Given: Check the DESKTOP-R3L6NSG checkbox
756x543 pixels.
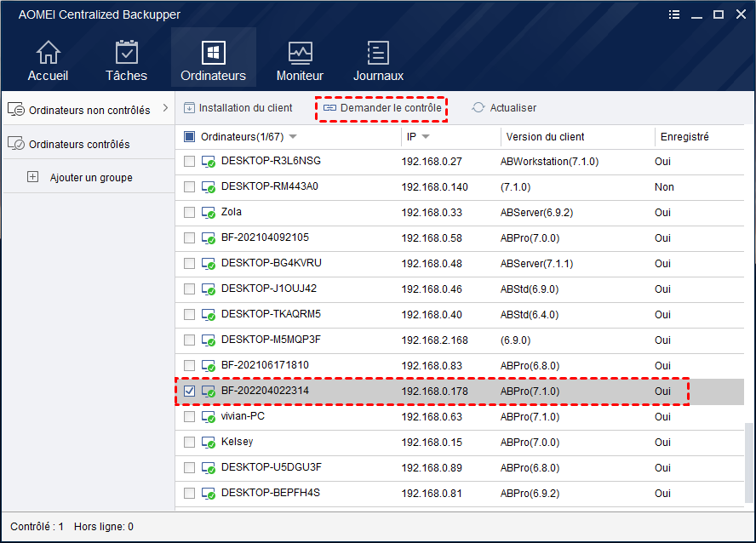Looking at the screenshot, I should (x=190, y=162).
